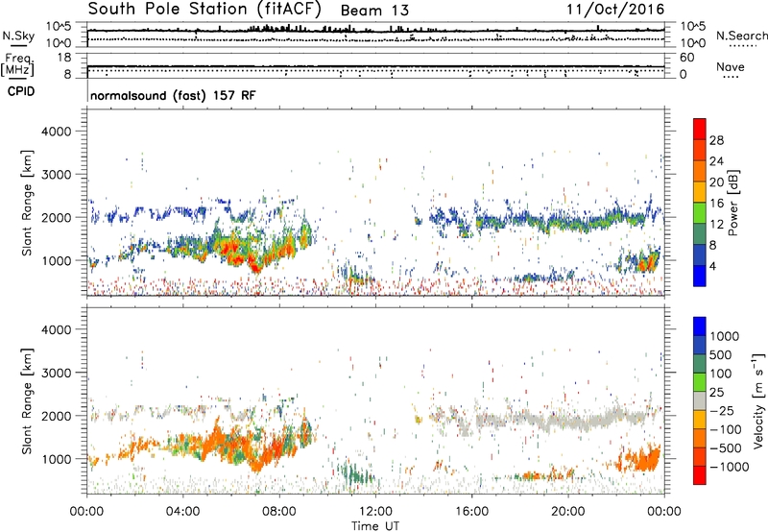The height and width of the screenshot is (532, 768).
Task: Click the "Power [dB]" color bar title
Action: click(733, 203)
